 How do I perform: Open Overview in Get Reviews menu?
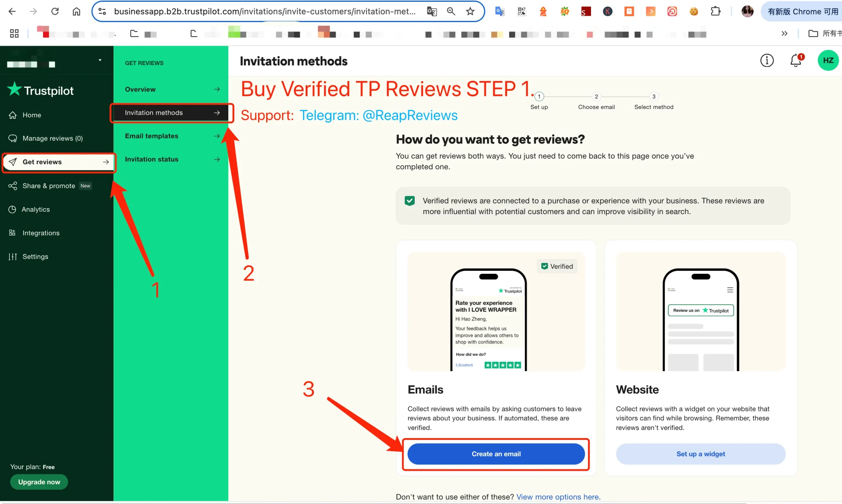[x=172, y=89]
